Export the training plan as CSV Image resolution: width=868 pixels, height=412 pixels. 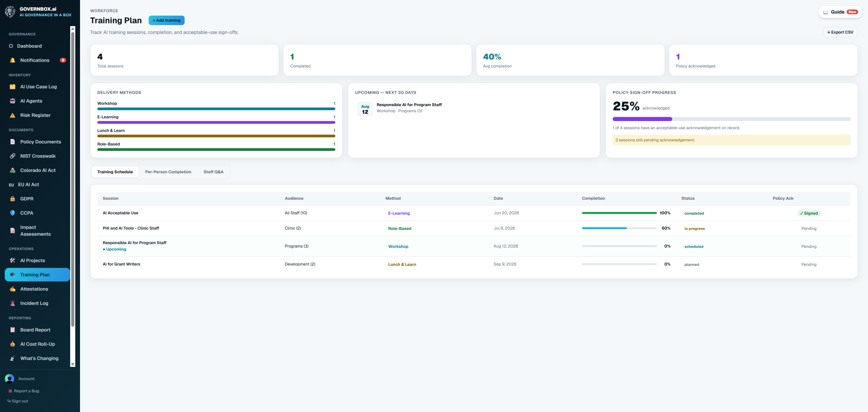[840, 32]
